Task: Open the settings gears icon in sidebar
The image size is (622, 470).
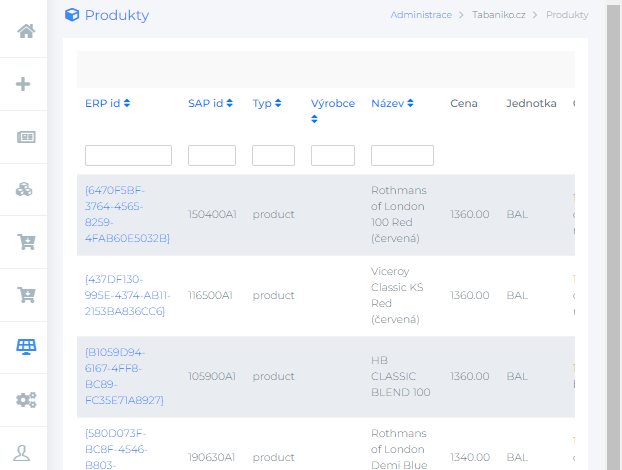Action: click(26, 400)
